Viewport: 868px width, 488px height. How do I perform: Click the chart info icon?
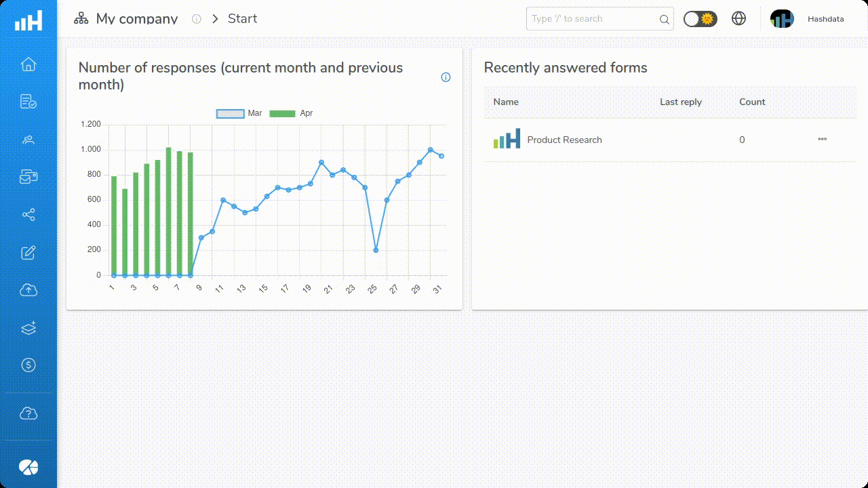click(446, 77)
